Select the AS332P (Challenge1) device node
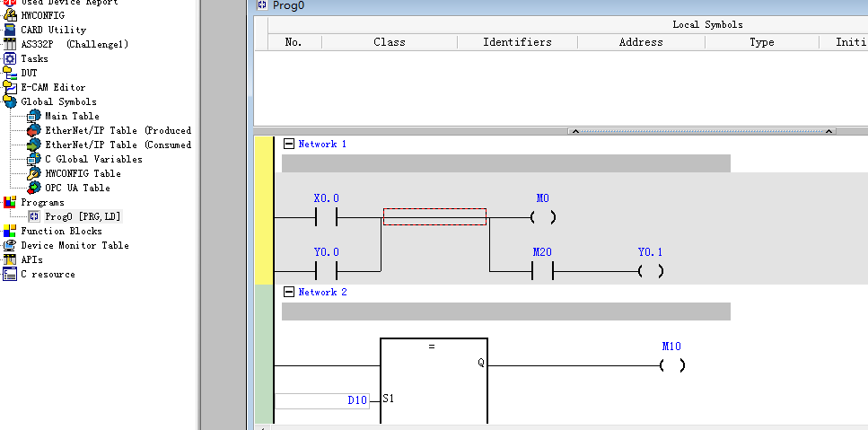The height and width of the screenshot is (430, 868). click(x=75, y=44)
